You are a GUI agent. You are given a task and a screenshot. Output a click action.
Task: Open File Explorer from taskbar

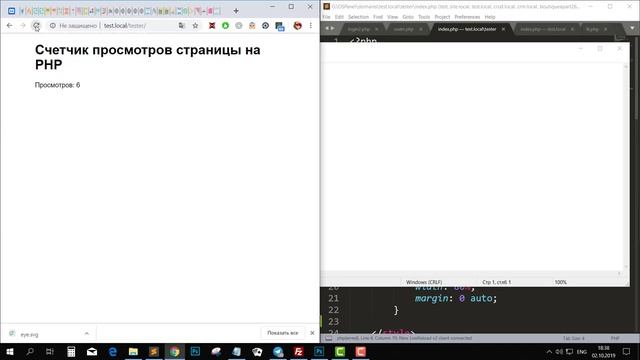(x=133, y=351)
